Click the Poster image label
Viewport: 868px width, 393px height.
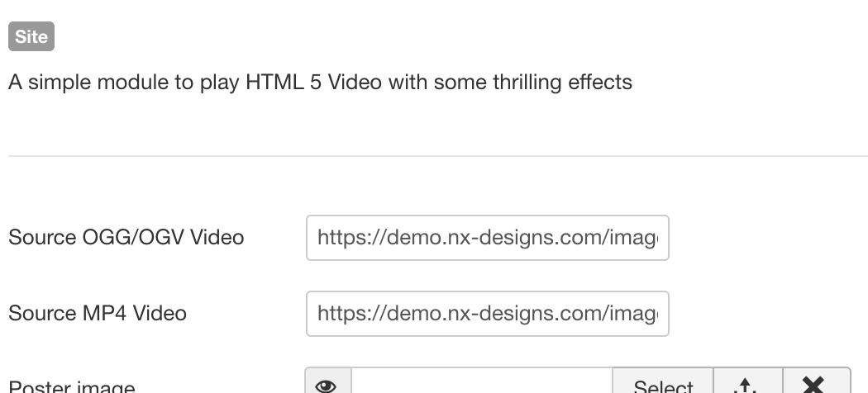pyautogui.click(x=72, y=386)
